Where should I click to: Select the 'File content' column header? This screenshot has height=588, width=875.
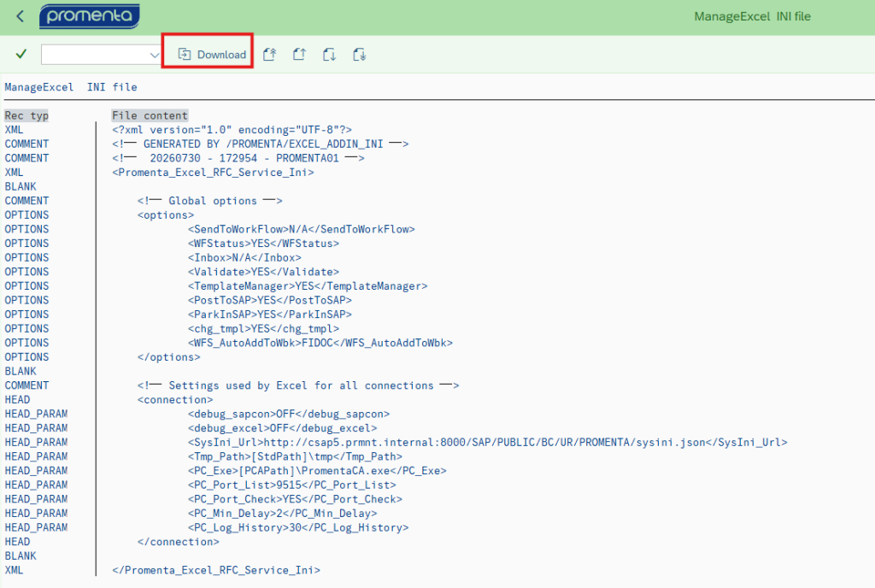point(150,115)
